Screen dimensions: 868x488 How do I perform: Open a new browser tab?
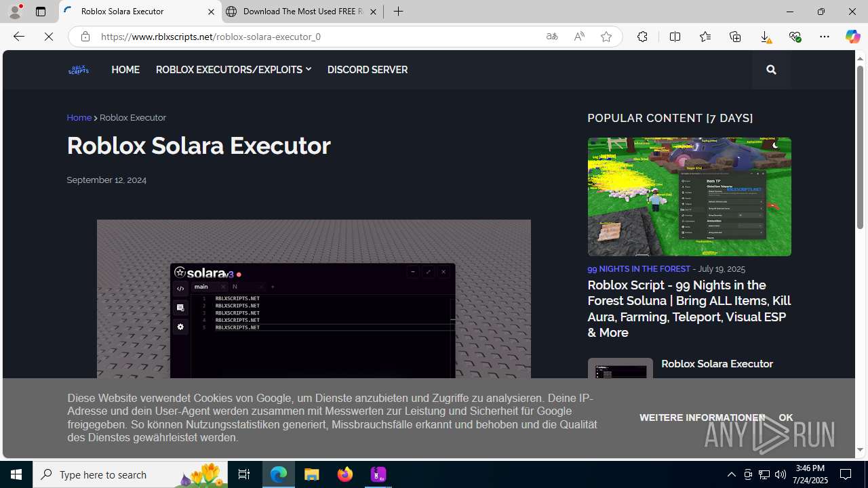coord(399,12)
